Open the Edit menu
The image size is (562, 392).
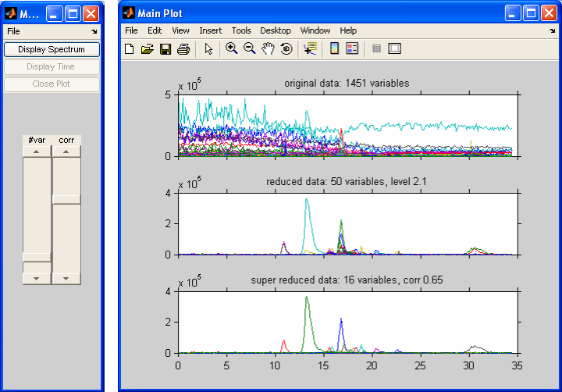tap(155, 30)
